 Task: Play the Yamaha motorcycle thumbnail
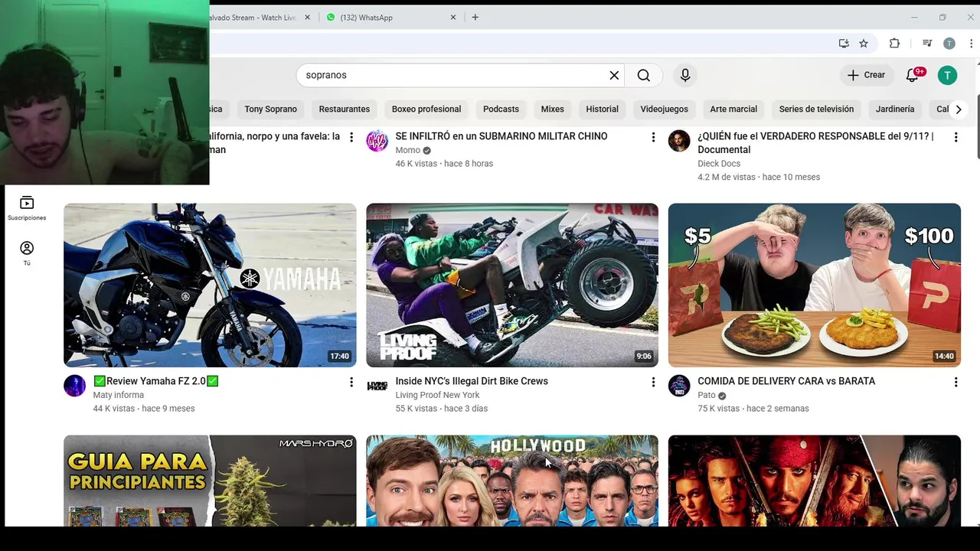click(210, 285)
